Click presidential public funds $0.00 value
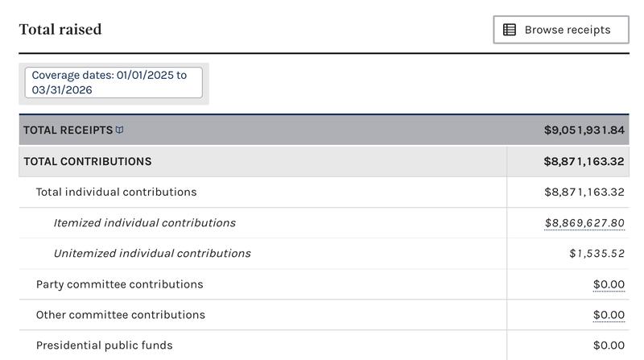644x360 pixels. pyautogui.click(x=609, y=346)
